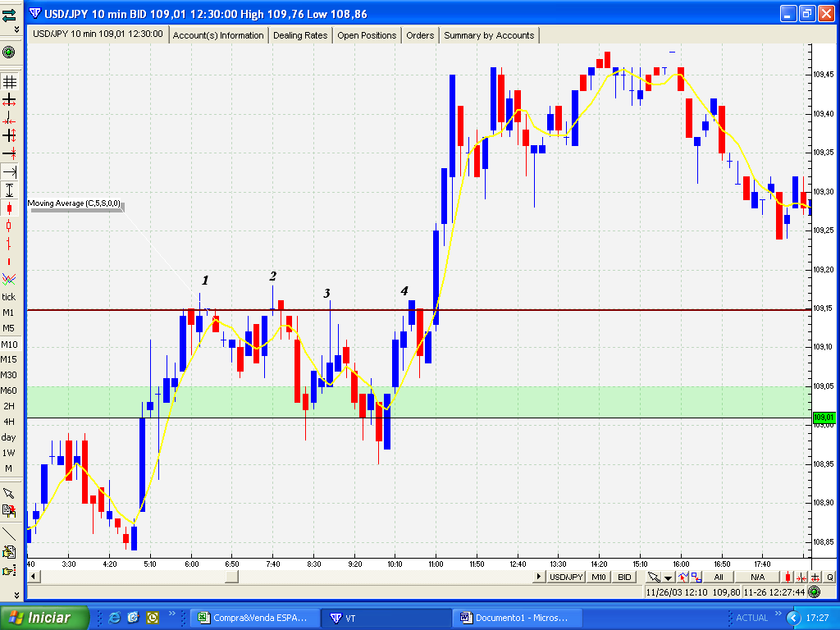840x630 pixels.
Task: Select the trend line drawing tool
Action: click(8, 533)
